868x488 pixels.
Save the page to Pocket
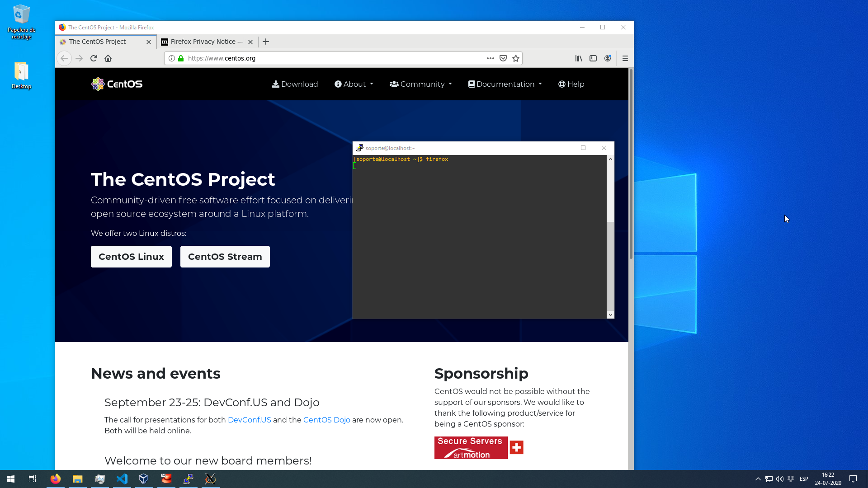(503, 58)
